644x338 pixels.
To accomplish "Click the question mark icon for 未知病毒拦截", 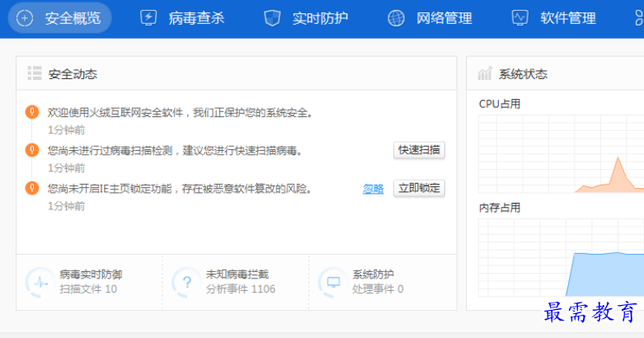I will (x=187, y=282).
